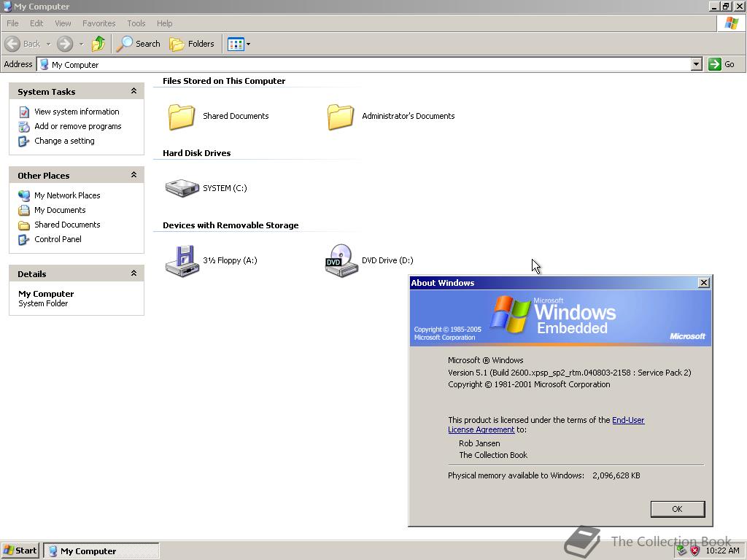Click the Shared Documents sidebar folder icon
Image resolution: width=747 pixels, height=560 pixels.
click(24, 225)
